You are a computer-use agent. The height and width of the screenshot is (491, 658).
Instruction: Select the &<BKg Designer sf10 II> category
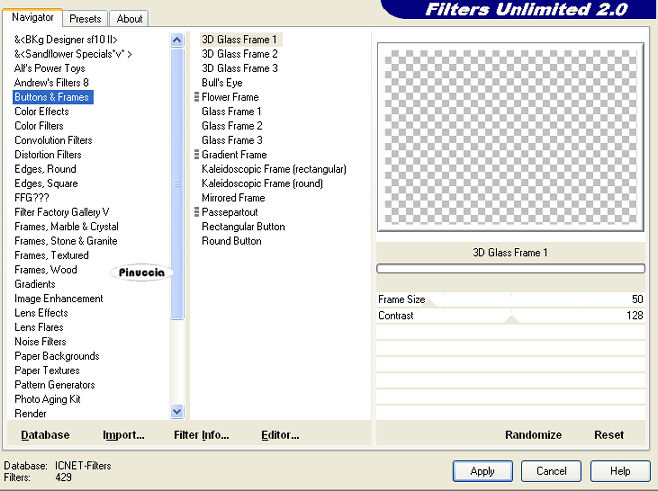click(66, 39)
